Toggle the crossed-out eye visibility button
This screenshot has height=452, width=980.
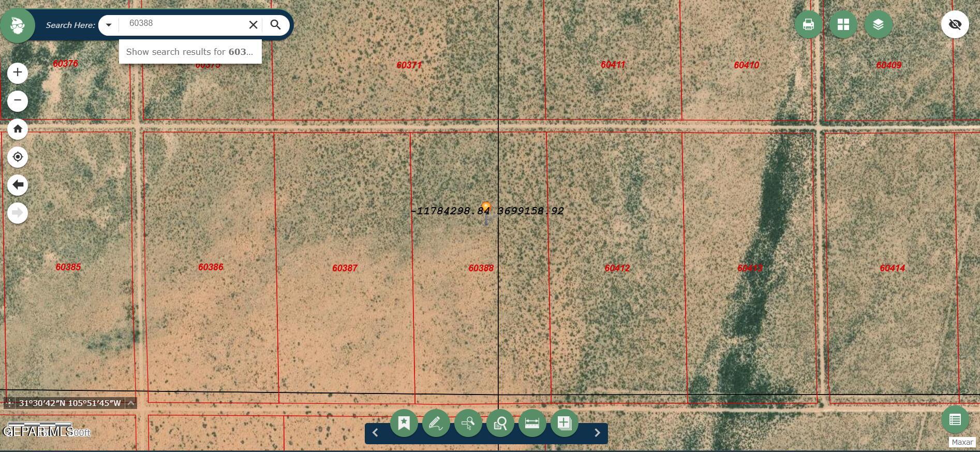pos(955,24)
